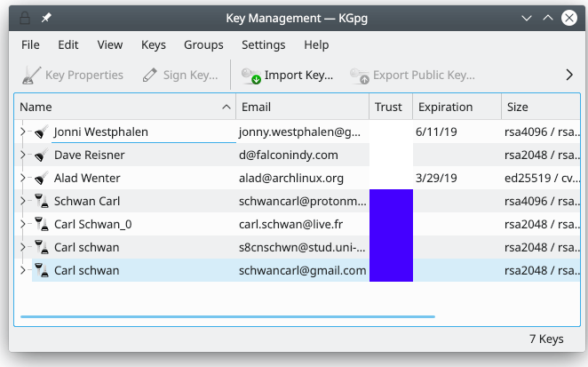Expand the s8cnschwn@stud.uni key row
Image resolution: width=588 pixels, height=367 pixels.
23,247
